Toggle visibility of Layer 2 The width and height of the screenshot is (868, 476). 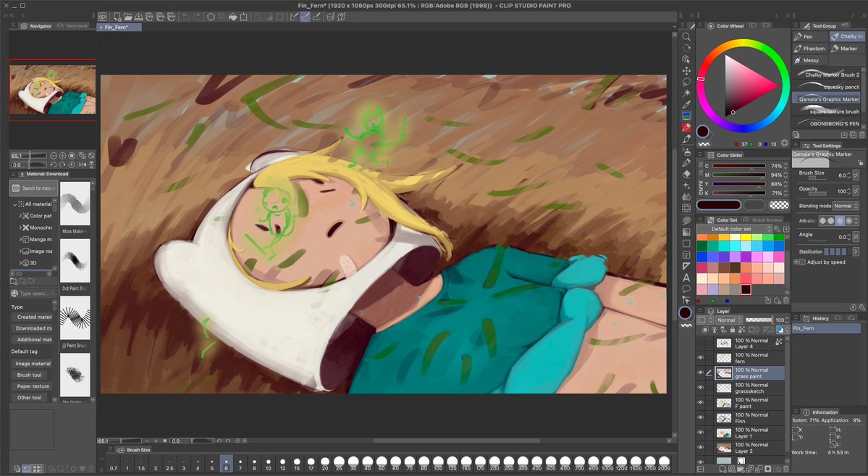[x=700, y=448]
